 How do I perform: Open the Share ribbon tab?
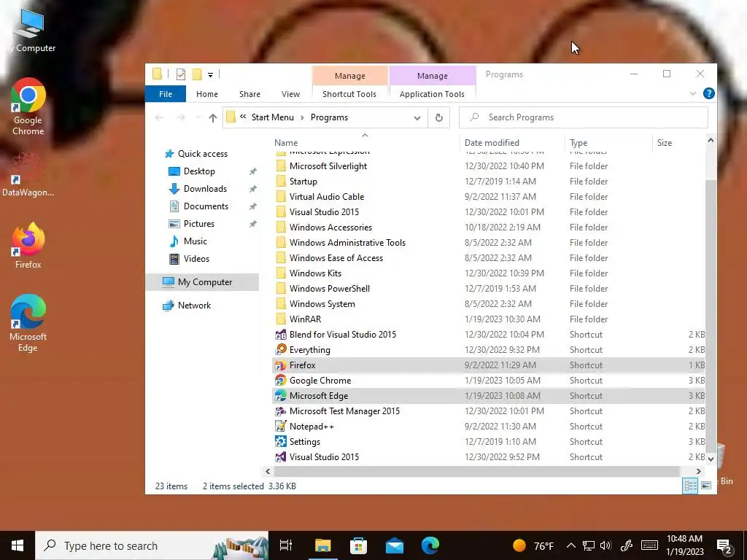click(249, 94)
